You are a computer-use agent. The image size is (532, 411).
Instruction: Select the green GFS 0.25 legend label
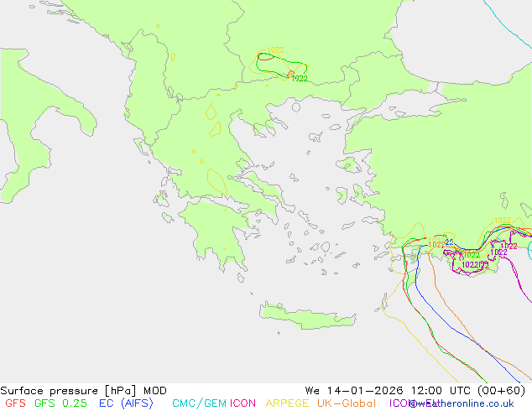60,403
